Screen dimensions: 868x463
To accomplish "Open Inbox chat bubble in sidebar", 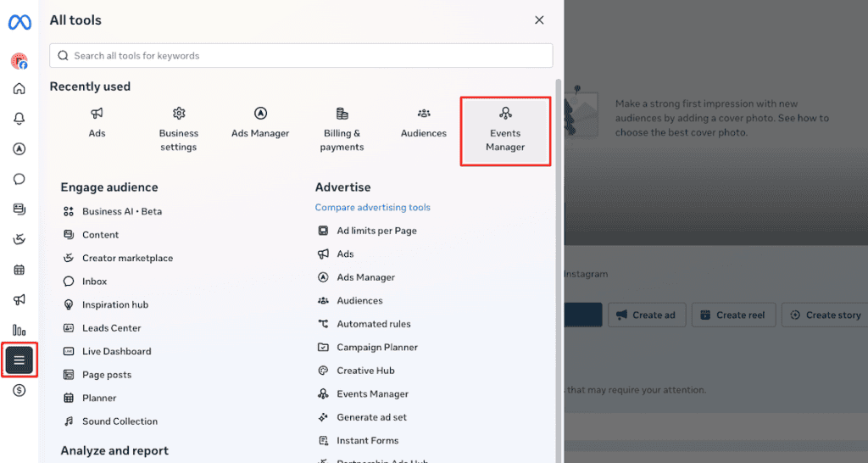I will (19, 179).
